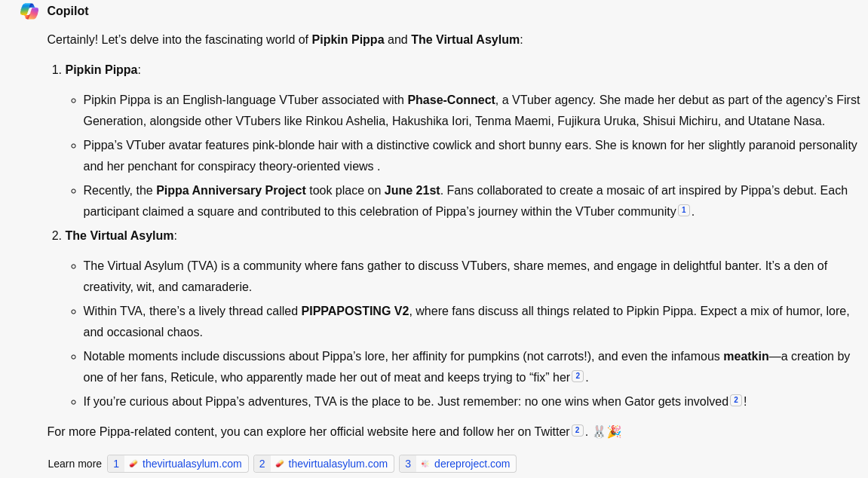Open first thevirtualasylum.com Learn more link

[x=192, y=464]
